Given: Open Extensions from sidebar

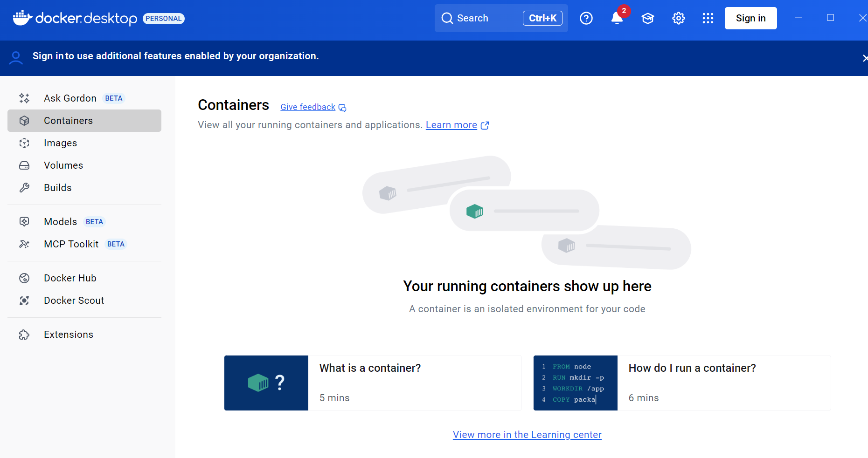Looking at the screenshot, I should click(x=84, y=335).
